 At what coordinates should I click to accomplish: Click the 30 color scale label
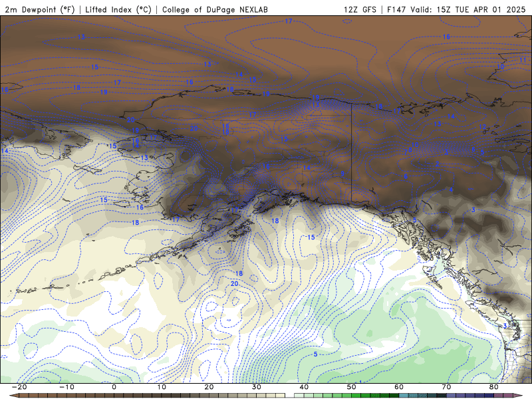[257, 387]
